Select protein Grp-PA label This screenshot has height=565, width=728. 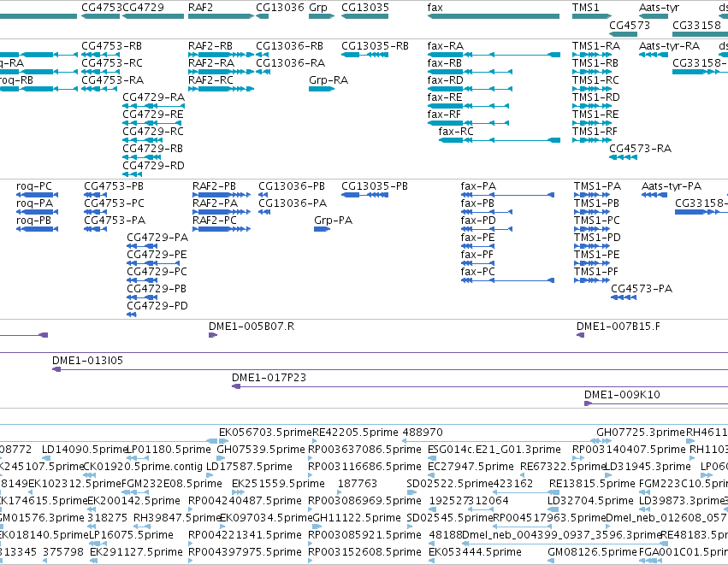(x=333, y=221)
